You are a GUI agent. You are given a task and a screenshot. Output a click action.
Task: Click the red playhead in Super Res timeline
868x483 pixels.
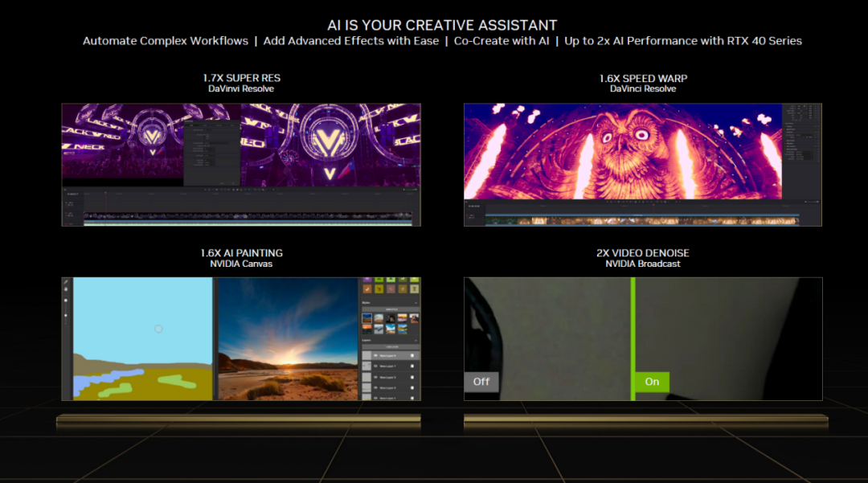[105, 193]
